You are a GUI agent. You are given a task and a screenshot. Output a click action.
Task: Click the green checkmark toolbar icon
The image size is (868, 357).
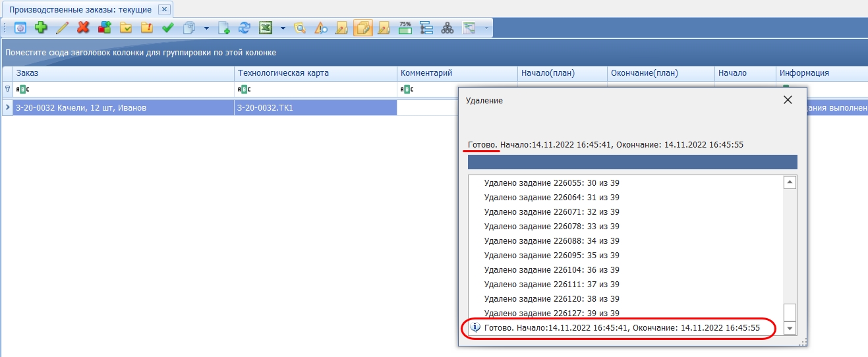[x=167, y=28]
